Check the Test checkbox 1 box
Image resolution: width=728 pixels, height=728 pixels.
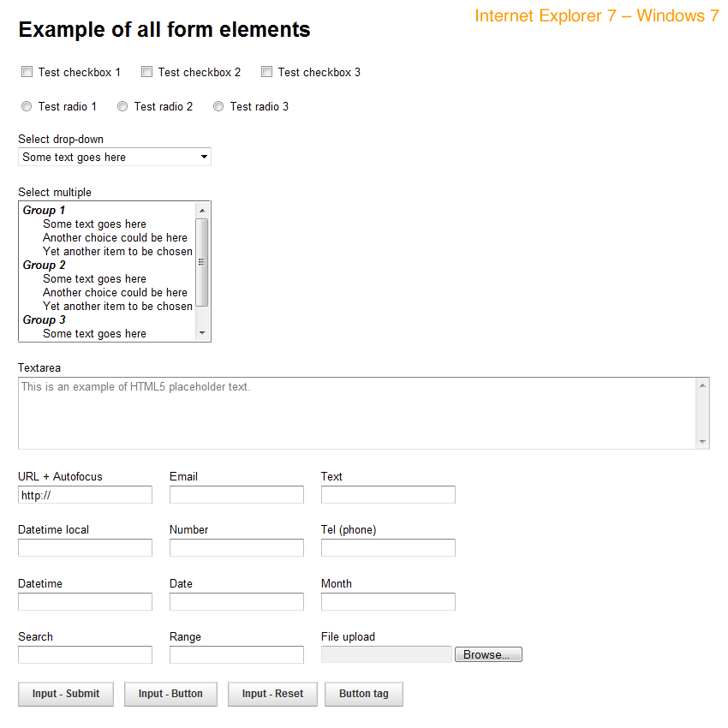(x=27, y=72)
